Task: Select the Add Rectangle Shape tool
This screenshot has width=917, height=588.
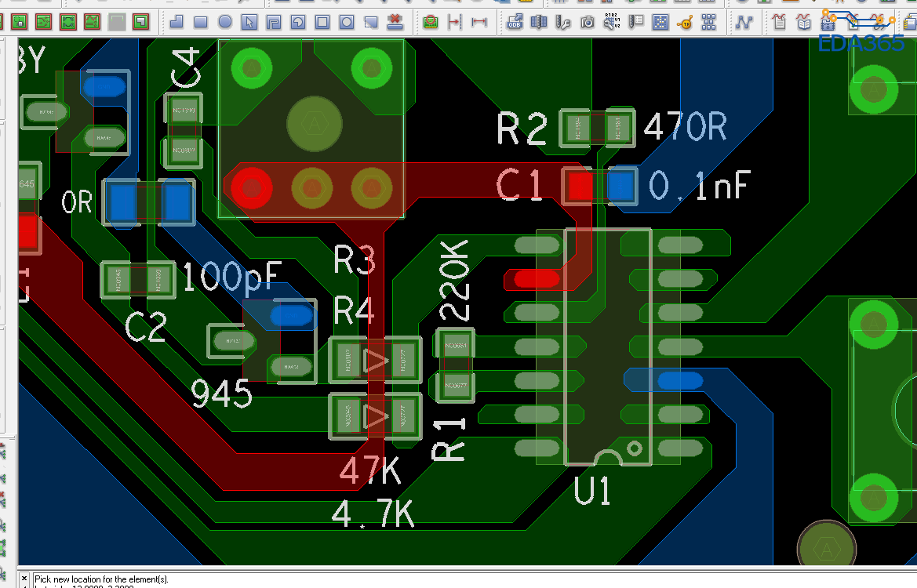Action: (x=201, y=22)
